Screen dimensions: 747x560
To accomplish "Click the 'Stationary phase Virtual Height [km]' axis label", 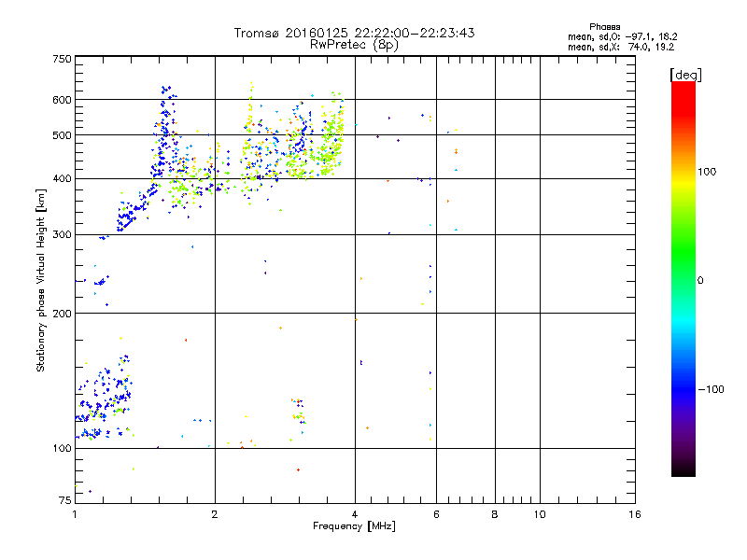I will (x=41, y=281).
